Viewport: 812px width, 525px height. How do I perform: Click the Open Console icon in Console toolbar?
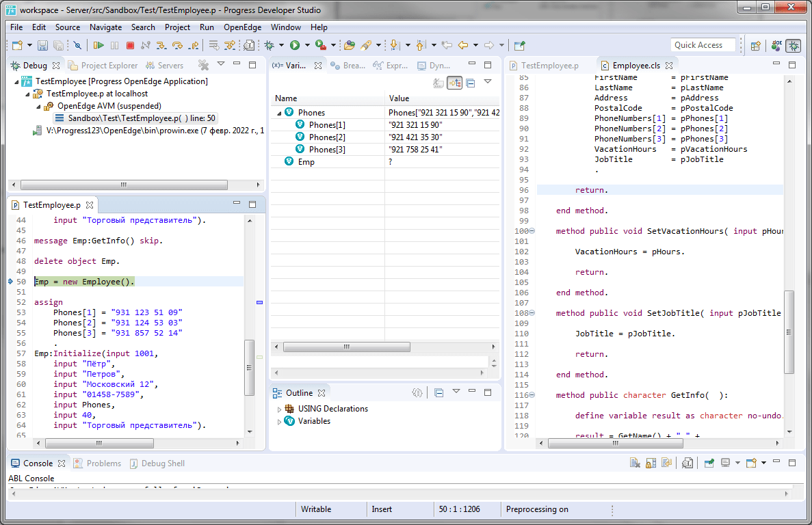pos(751,463)
